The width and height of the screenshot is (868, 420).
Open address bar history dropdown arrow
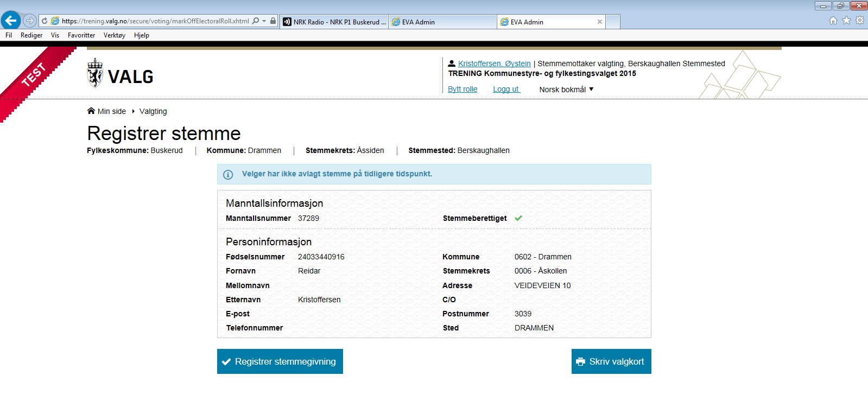pyautogui.click(x=264, y=21)
